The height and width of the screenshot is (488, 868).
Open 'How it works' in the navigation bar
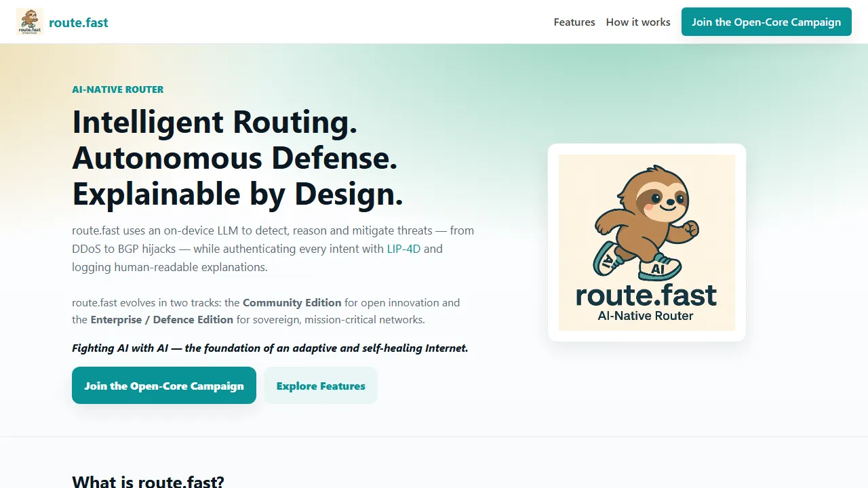pos(637,22)
